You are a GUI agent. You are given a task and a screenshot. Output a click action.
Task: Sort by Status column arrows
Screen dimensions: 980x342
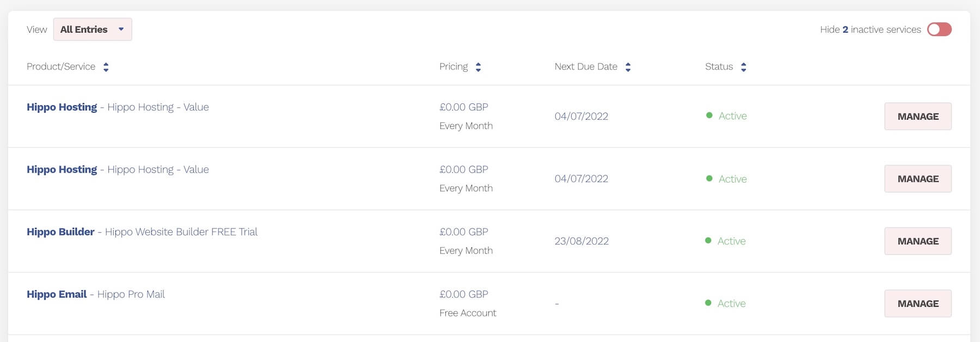point(743,67)
